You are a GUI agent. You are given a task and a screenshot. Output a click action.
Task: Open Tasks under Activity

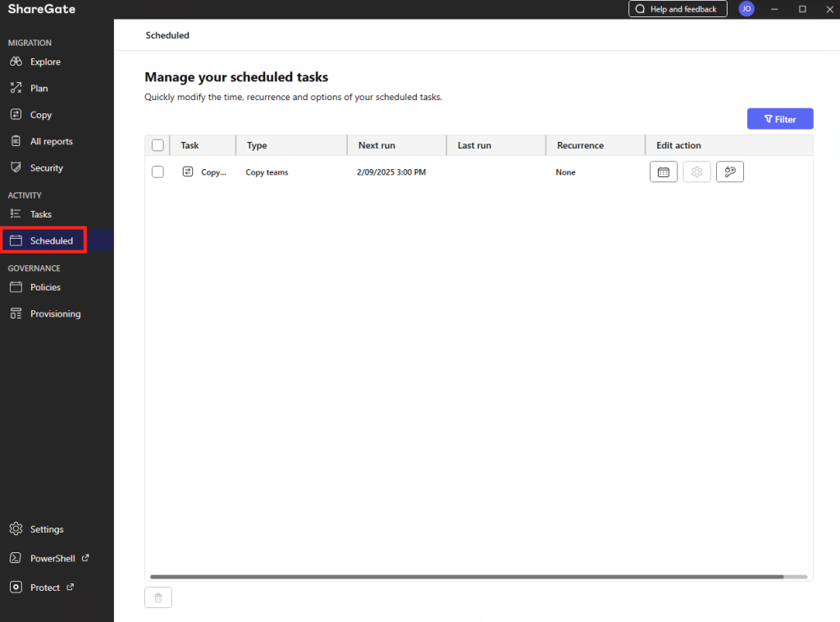(x=41, y=214)
